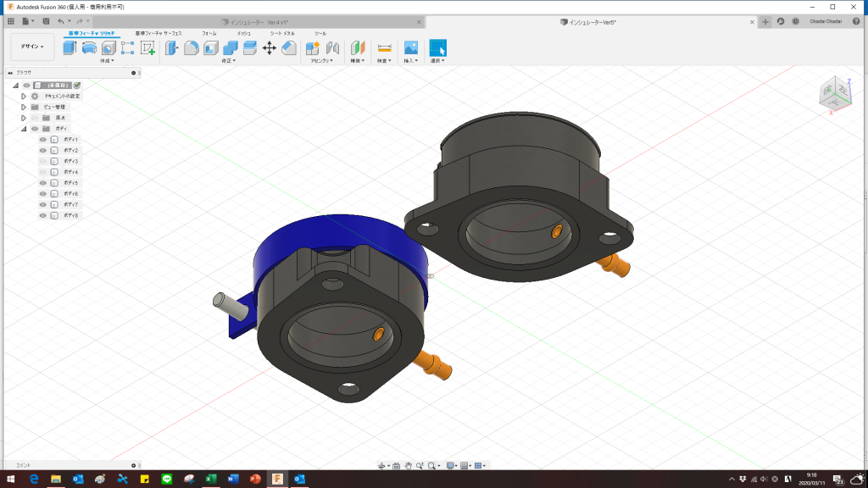Select the Revolve tool icon
This screenshot has width=868, height=488.
point(89,47)
